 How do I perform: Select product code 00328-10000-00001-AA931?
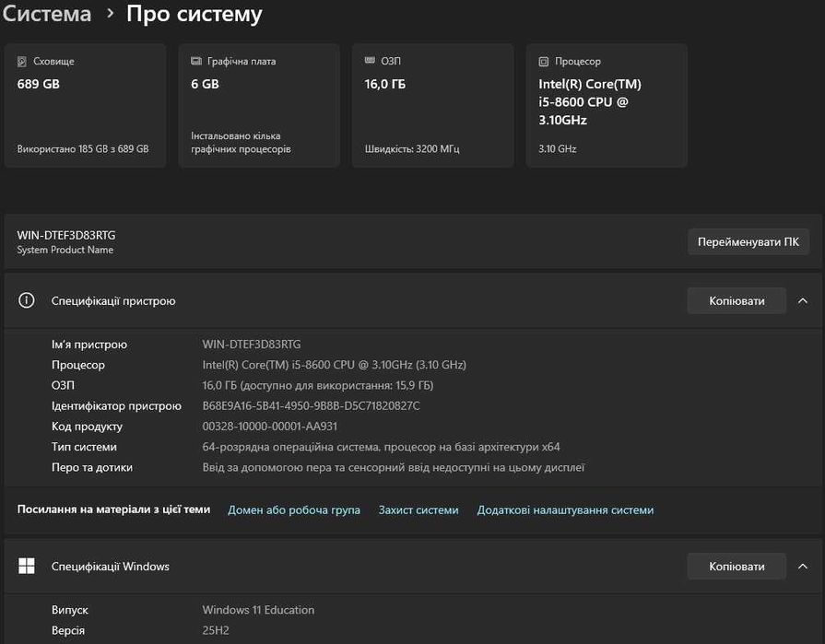point(270,427)
